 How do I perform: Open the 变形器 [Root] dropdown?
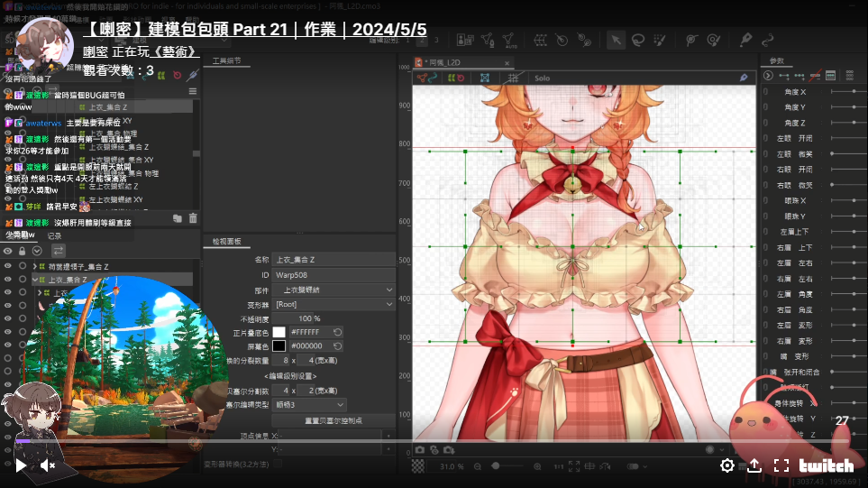tap(333, 304)
